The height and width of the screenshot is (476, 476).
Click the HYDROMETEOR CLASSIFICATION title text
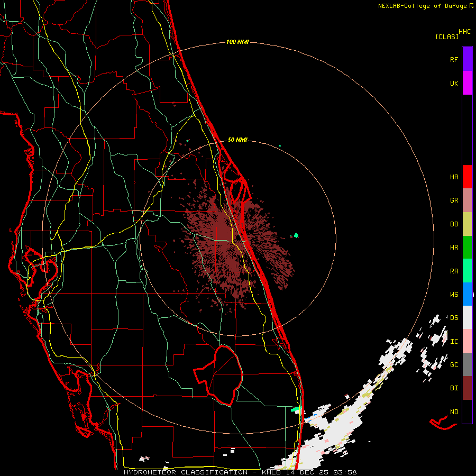coord(186,472)
